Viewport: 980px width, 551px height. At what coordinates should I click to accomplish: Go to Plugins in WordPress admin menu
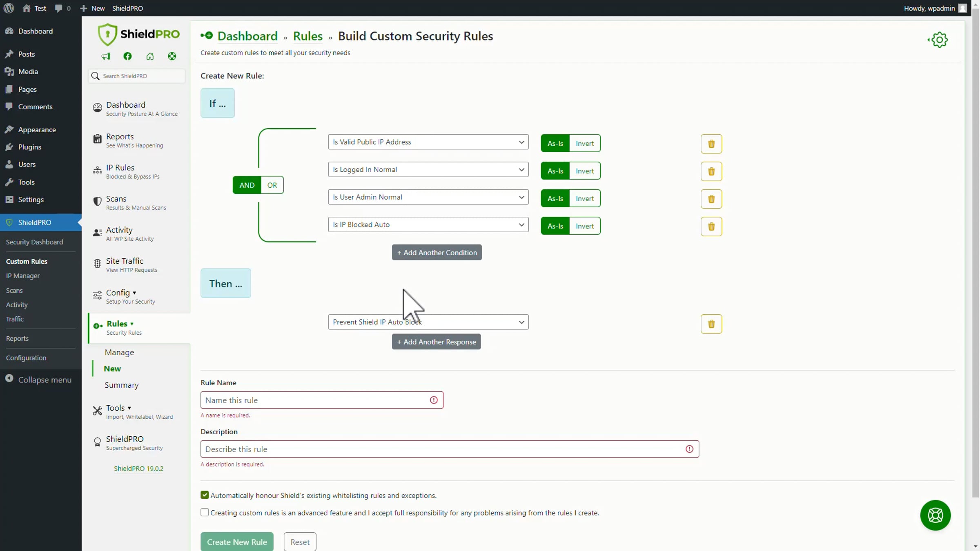coord(29,147)
